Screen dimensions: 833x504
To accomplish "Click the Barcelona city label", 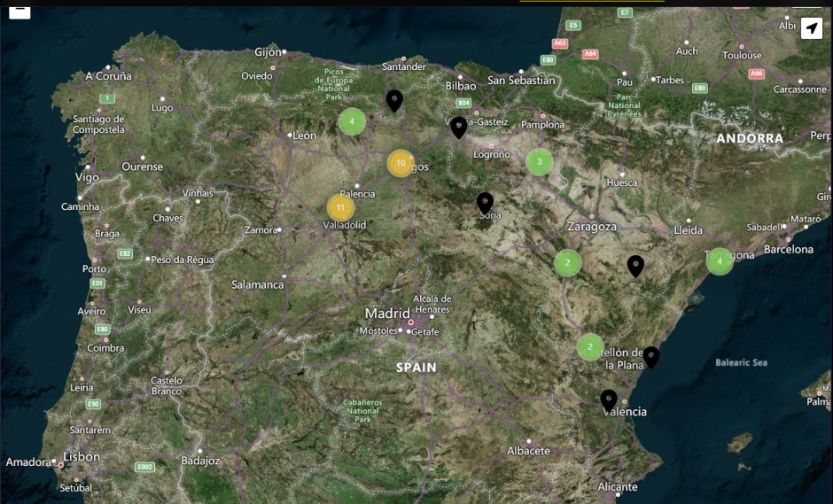I will pos(789,249).
